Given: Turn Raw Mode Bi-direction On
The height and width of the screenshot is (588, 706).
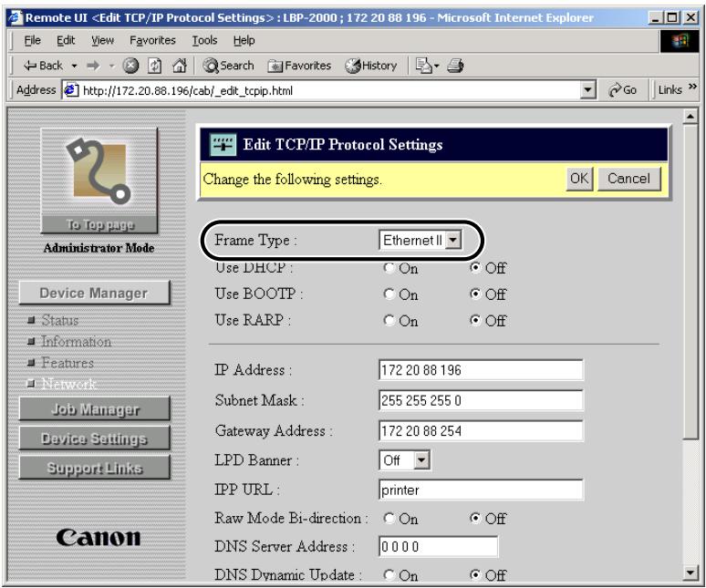Looking at the screenshot, I should click(x=389, y=519).
